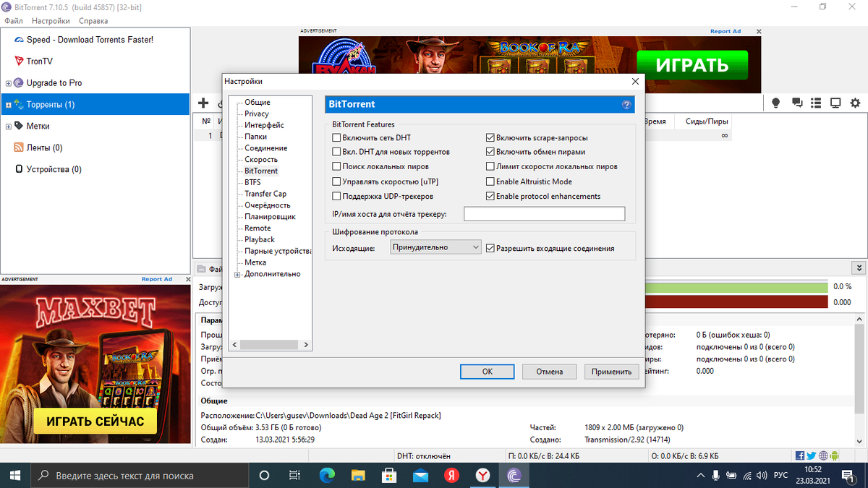Click the Отмена button
868x488 pixels.
(x=550, y=372)
